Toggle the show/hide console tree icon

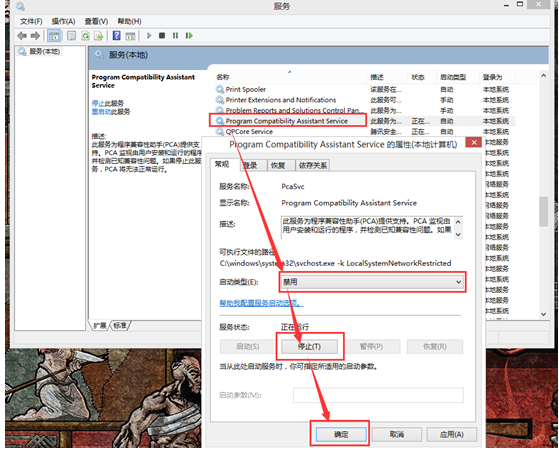click(x=54, y=36)
